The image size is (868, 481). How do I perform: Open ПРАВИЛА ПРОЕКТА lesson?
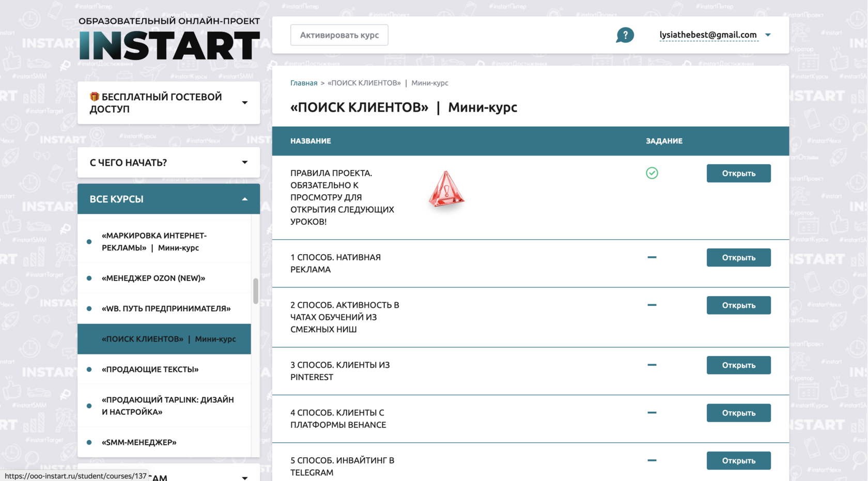738,173
